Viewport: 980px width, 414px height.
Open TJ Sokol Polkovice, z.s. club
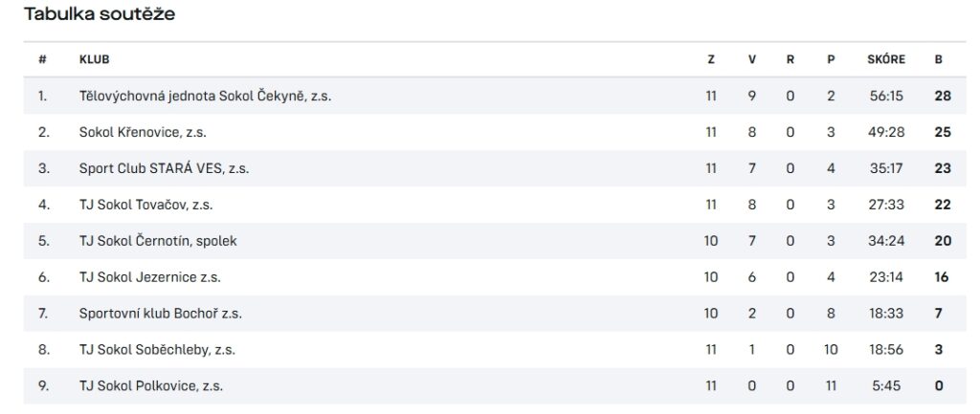151,386
